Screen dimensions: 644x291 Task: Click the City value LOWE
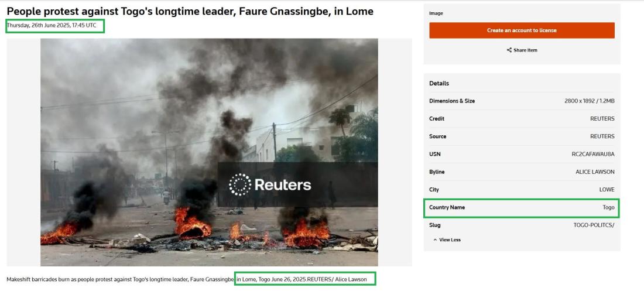(607, 190)
